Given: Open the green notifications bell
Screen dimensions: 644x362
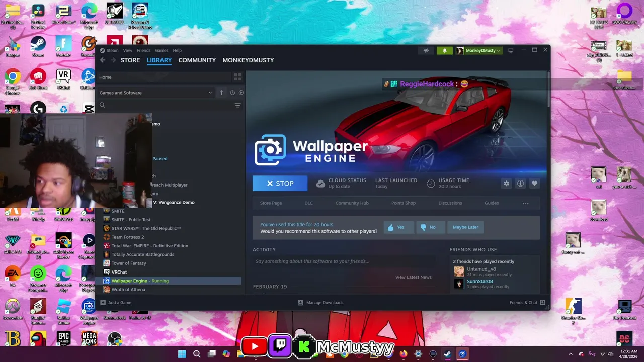Looking at the screenshot, I should 444,50.
